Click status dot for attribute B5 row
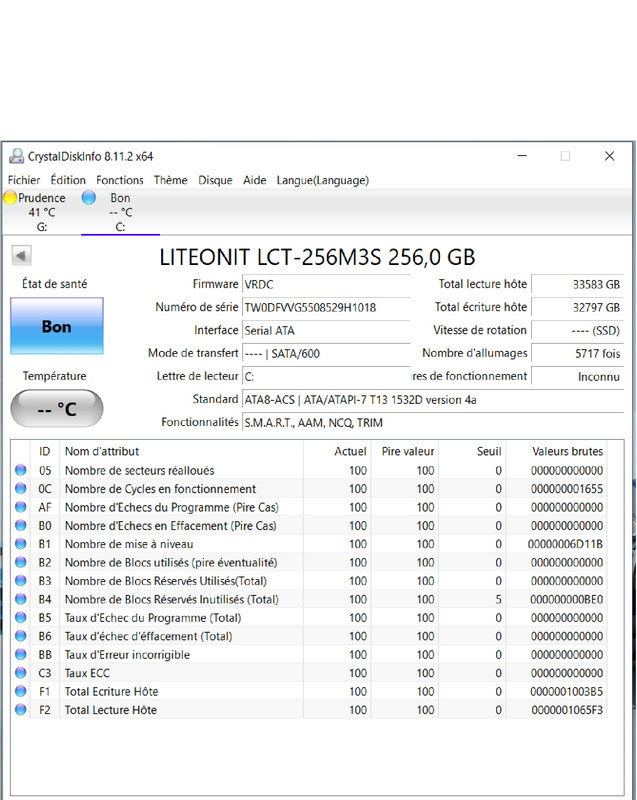The width and height of the screenshot is (637, 800). pyautogui.click(x=20, y=617)
